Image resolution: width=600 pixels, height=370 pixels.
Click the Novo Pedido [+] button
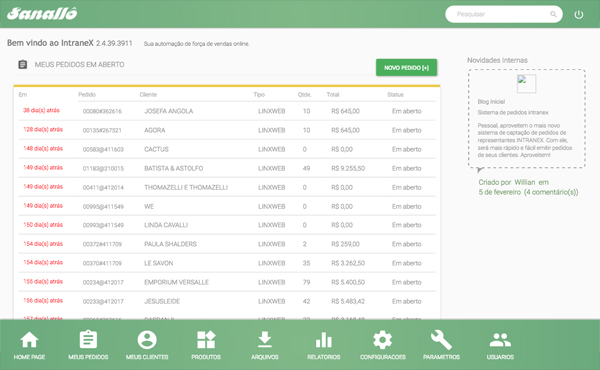click(406, 67)
